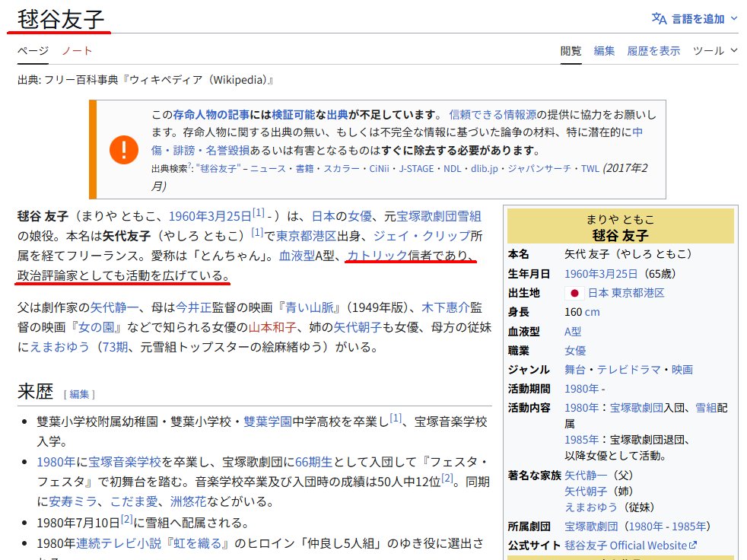Edit the 来歴 section via 編集 link

(x=80, y=394)
